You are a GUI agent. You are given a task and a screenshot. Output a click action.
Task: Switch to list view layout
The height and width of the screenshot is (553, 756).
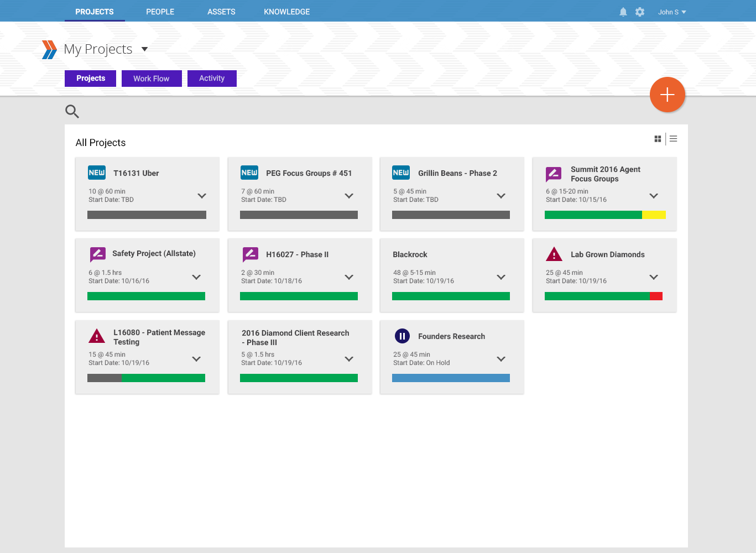[x=673, y=139]
